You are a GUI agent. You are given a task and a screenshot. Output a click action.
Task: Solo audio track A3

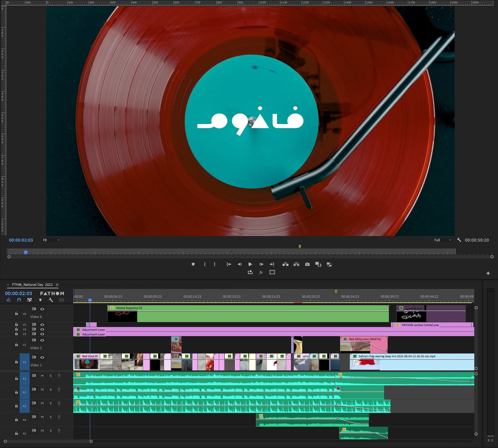pos(51,403)
